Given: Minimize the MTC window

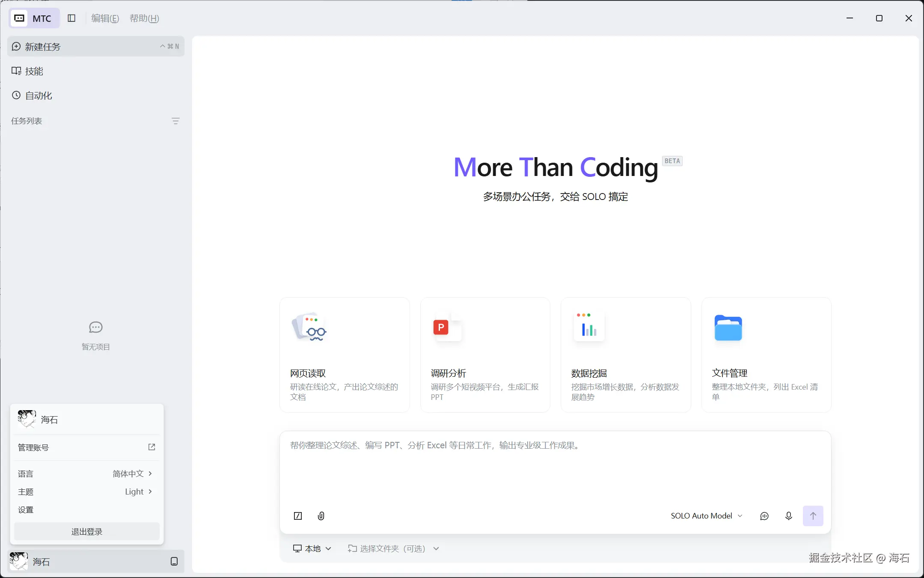Looking at the screenshot, I should 850,18.
